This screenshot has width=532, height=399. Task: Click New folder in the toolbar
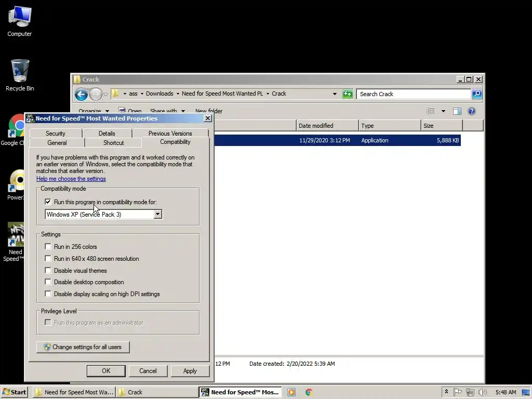click(x=209, y=111)
